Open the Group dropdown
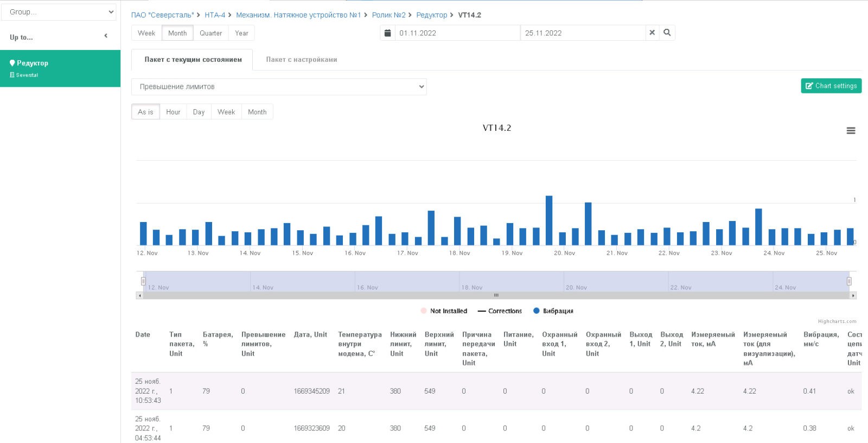This screenshot has width=868, height=443. (x=59, y=12)
